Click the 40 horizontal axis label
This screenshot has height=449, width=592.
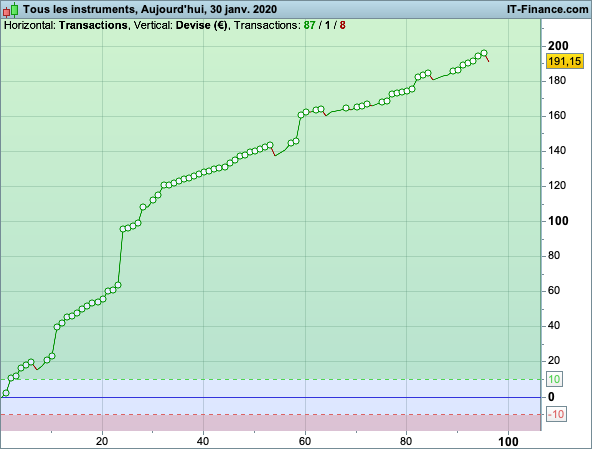point(203,441)
